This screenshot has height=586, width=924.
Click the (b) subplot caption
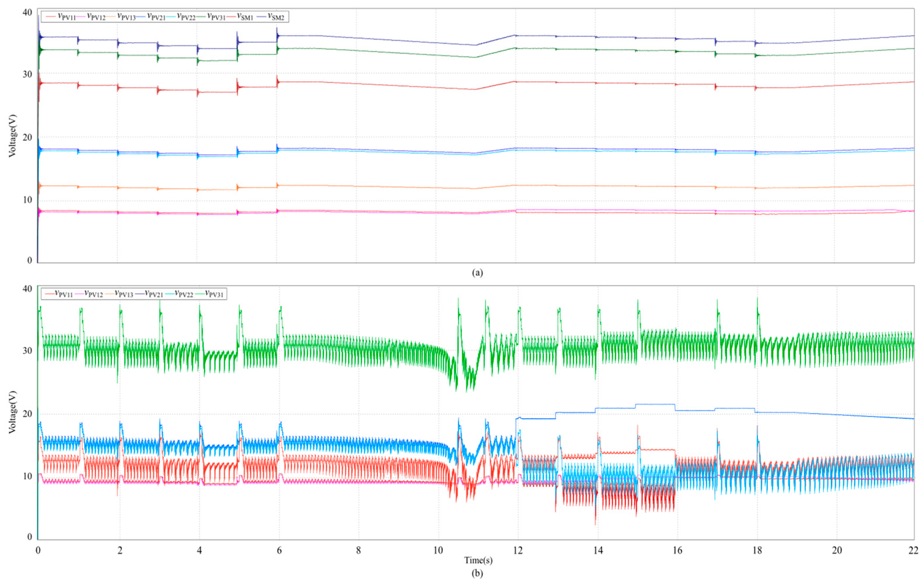click(x=477, y=574)
